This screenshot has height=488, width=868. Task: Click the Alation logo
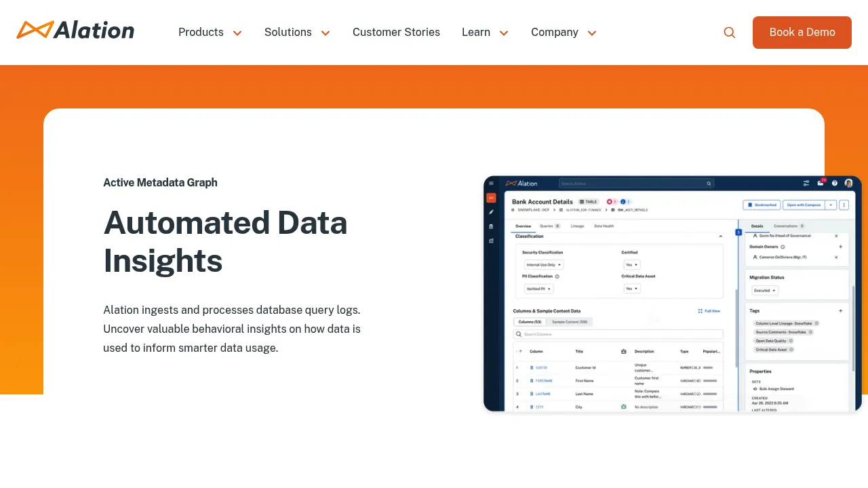click(x=75, y=30)
